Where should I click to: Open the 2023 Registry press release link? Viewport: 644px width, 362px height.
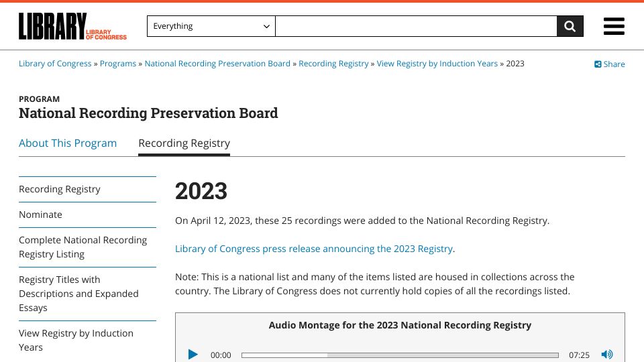tap(314, 249)
